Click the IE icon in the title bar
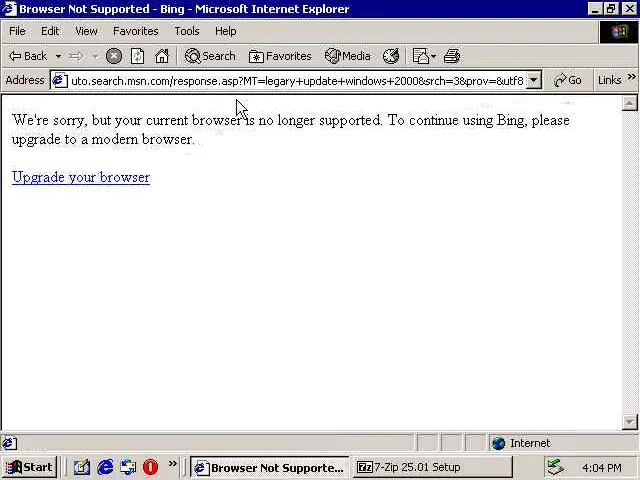The image size is (640, 480). [9, 9]
